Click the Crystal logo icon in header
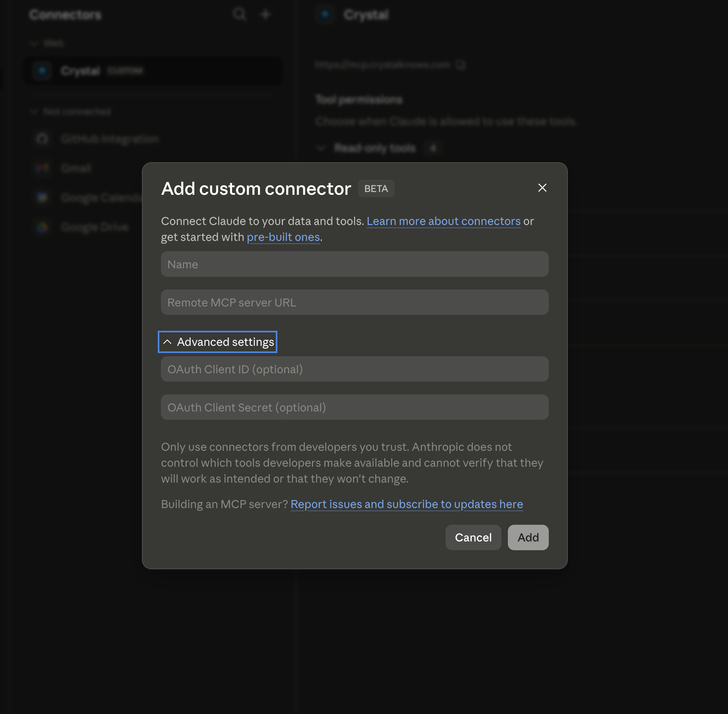Image resolution: width=728 pixels, height=714 pixels. 325,15
